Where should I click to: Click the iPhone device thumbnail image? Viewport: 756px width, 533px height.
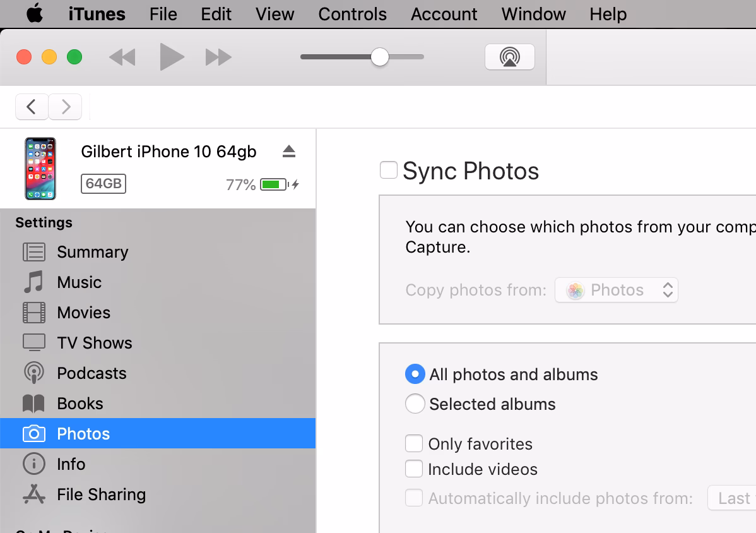pyautogui.click(x=40, y=169)
